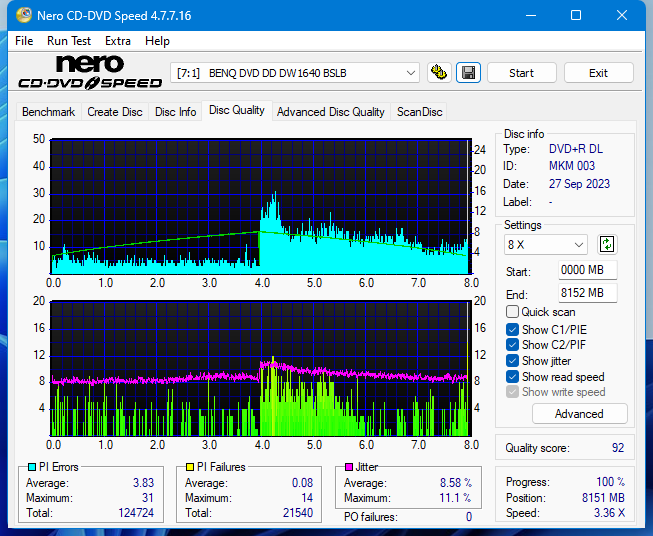Open the File menu
The image size is (653, 536).
tap(24, 41)
